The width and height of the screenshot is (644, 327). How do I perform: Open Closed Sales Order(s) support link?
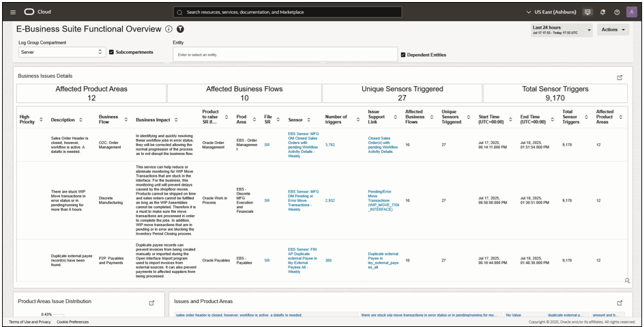[383, 145]
